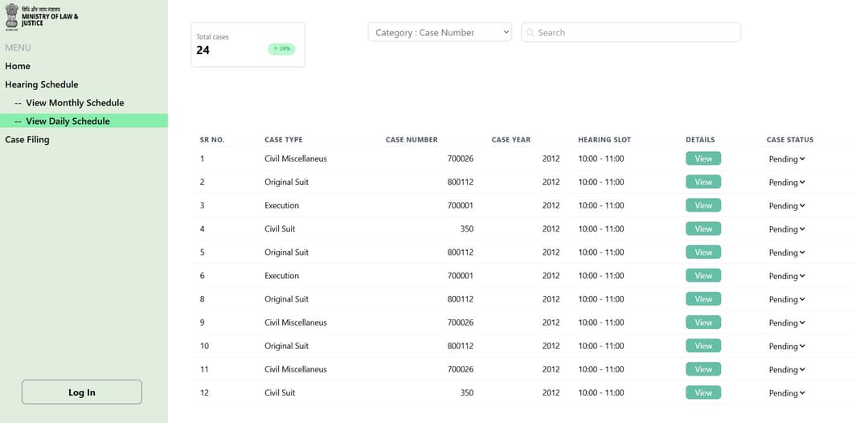Click View for Execution case in row 3
The height and width of the screenshot is (423, 868).
pyautogui.click(x=703, y=205)
